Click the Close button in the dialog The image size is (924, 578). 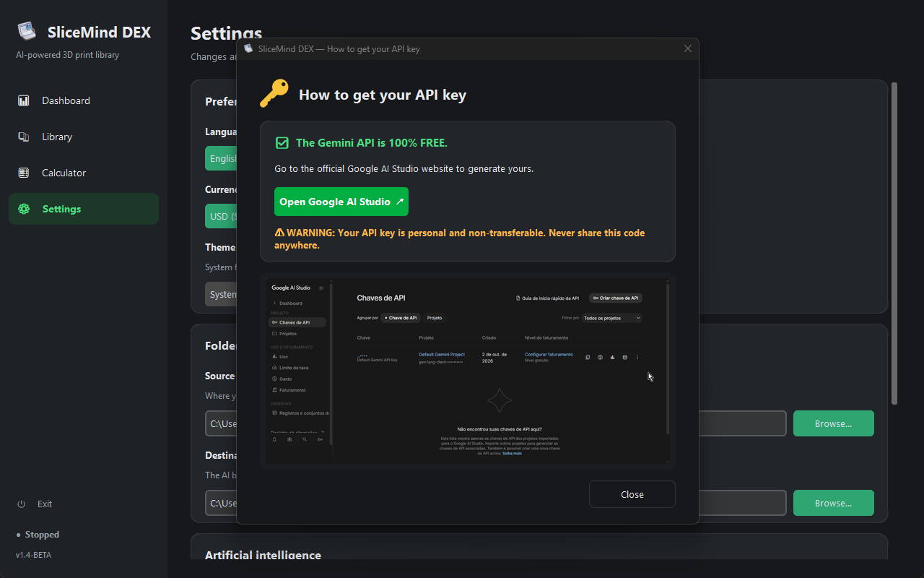[632, 494]
